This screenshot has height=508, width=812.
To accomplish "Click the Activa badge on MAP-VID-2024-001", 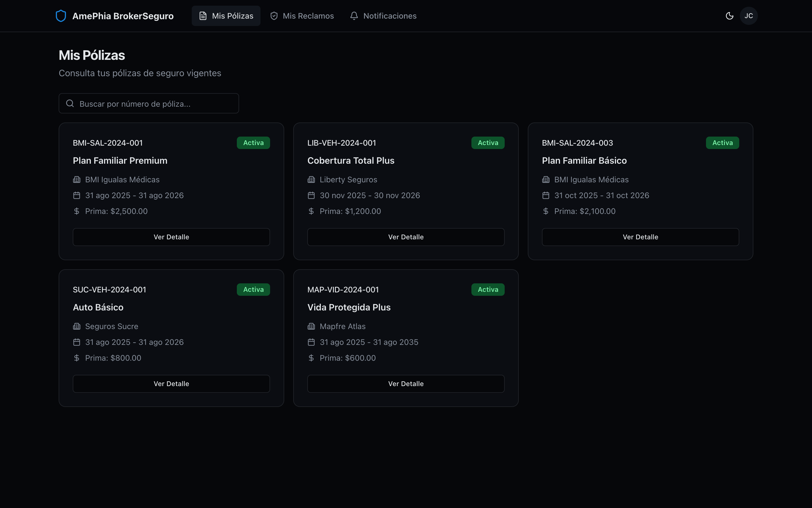I will pyautogui.click(x=488, y=290).
